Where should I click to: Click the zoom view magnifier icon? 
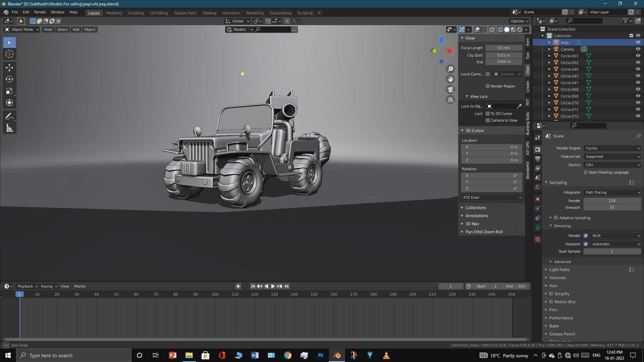[450, 69]
